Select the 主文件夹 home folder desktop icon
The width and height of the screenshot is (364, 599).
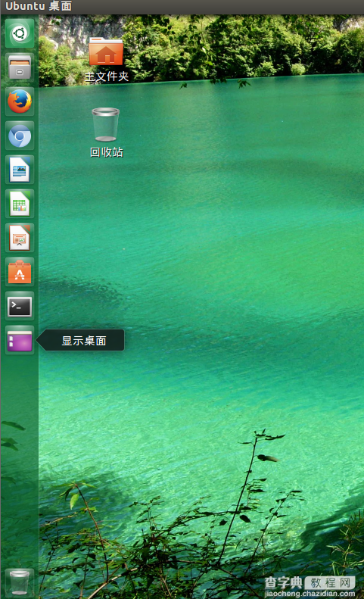pyautogui.click(x=106, y=51)
